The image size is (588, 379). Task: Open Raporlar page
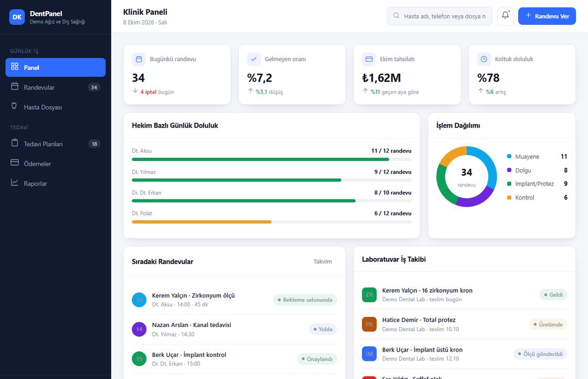[x=56, y=183]
